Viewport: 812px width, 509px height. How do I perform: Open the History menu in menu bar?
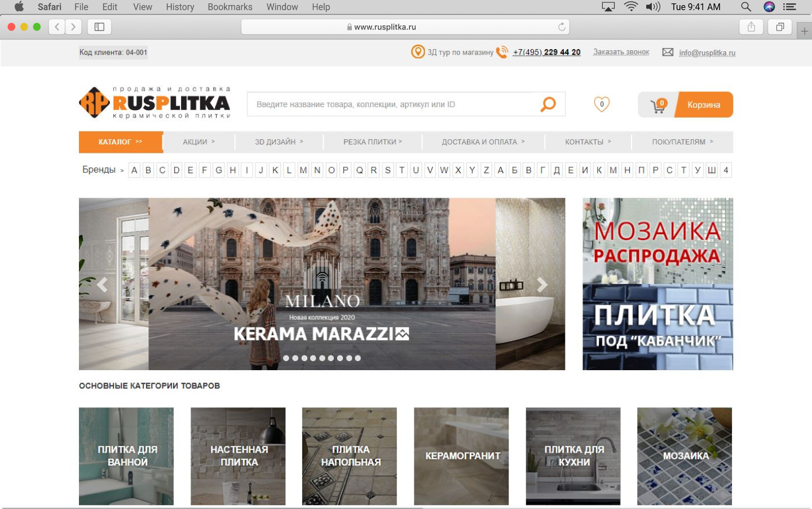click(180, 7)
